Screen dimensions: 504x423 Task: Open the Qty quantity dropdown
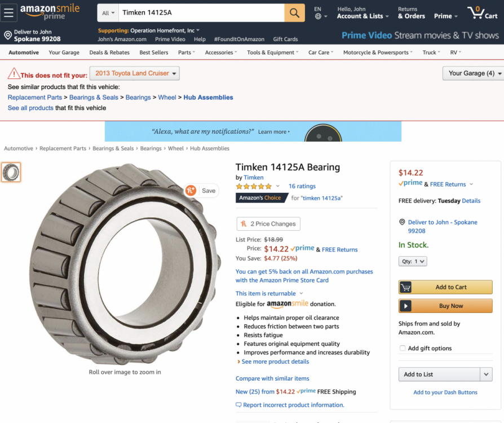click(x=412, y=261)
